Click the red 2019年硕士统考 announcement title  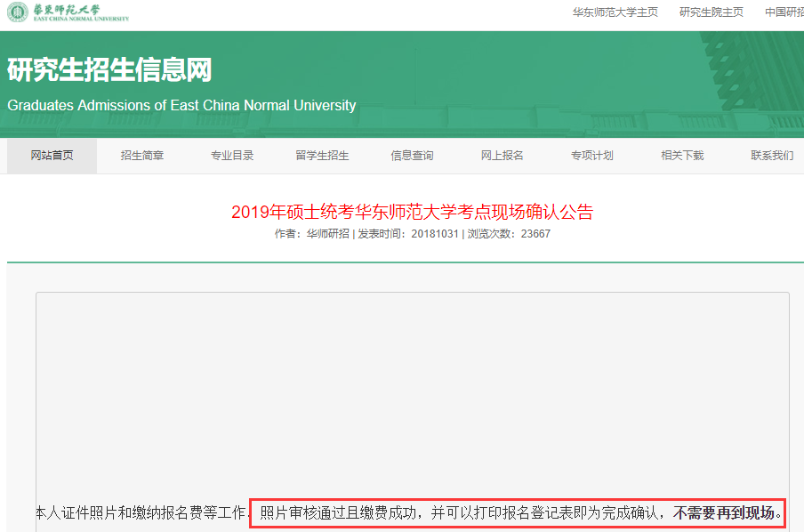pos(412,212)
